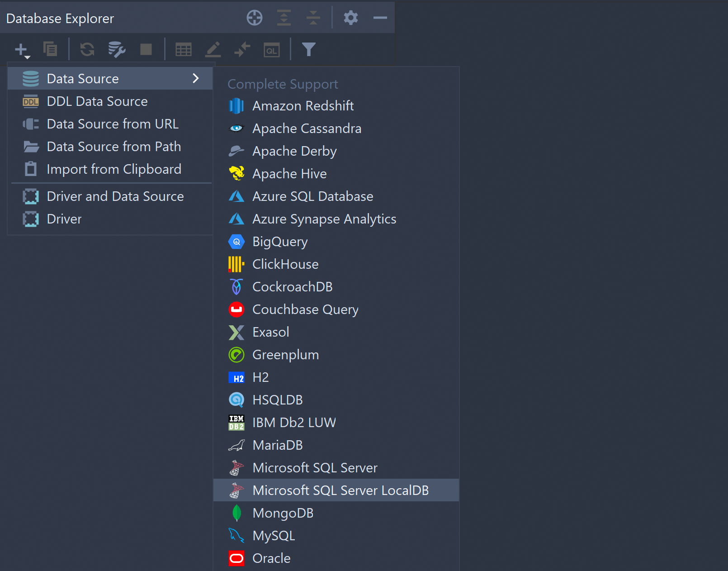The image size is (728, 571).
Task: Hide the Database Explorer panel
Action: 380,18
